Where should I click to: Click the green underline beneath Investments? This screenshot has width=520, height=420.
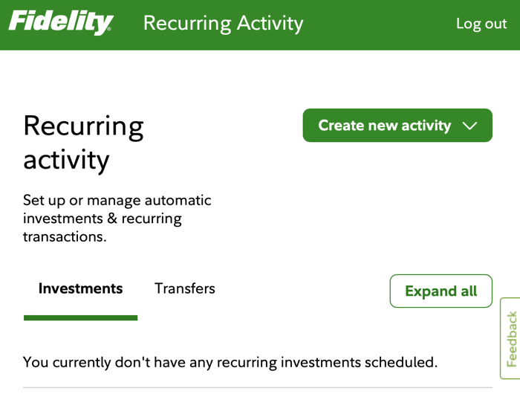[x=80, y=318]
